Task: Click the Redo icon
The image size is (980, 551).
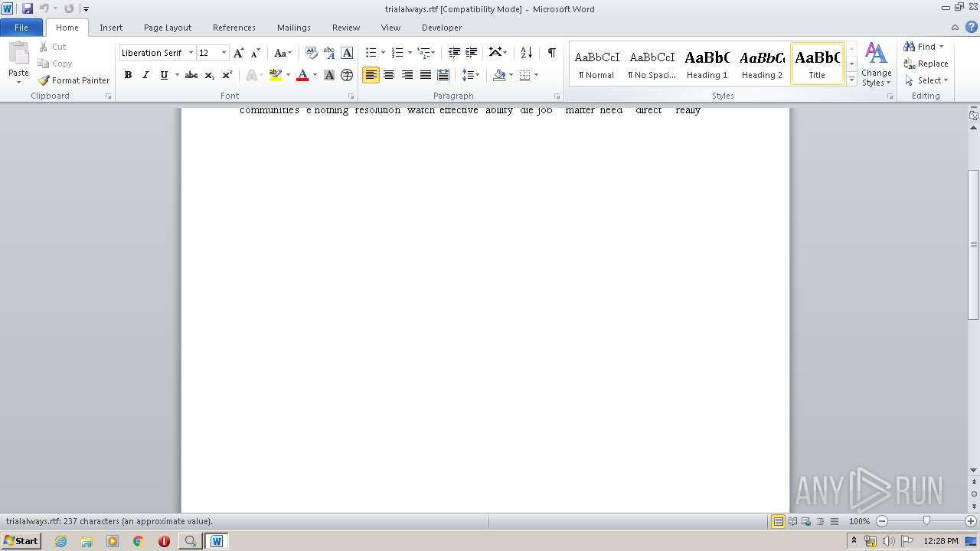Action: (x=69, y=8)
